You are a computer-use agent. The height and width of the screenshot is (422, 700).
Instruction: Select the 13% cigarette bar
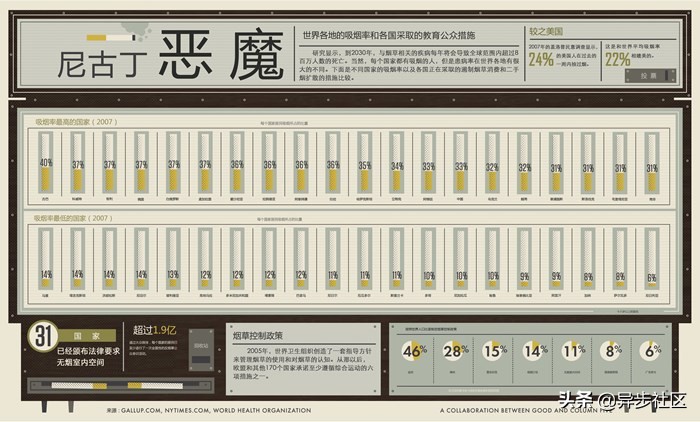173,259
